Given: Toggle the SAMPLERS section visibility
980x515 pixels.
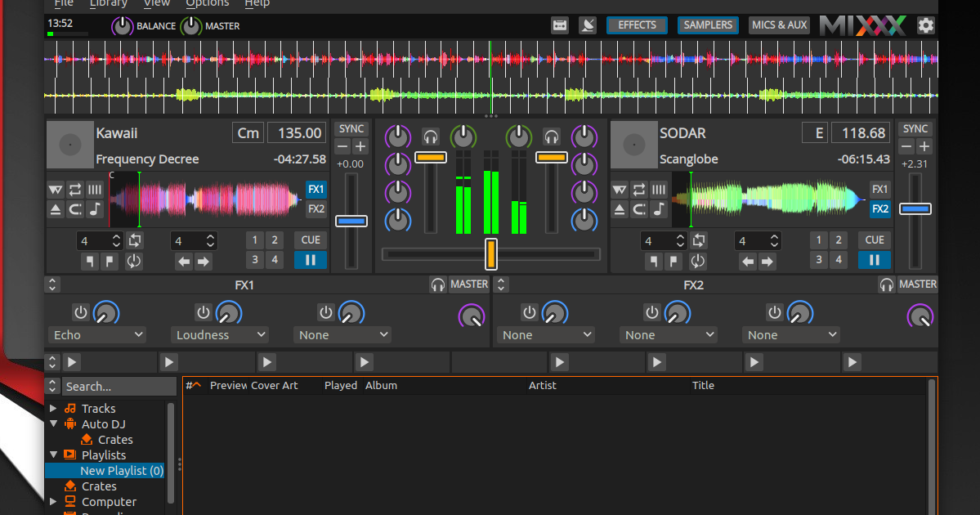Looking at the screenshot, I should (708, 25).
